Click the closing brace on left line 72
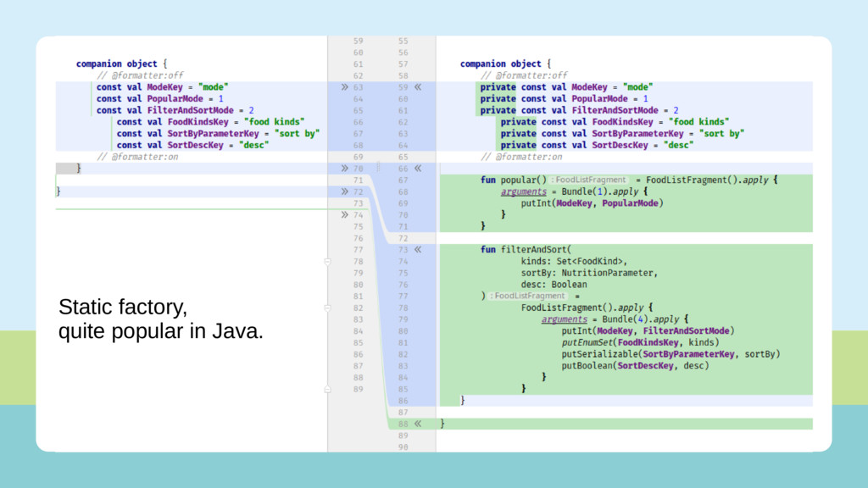The image size is (868, 488). [58, 191]
